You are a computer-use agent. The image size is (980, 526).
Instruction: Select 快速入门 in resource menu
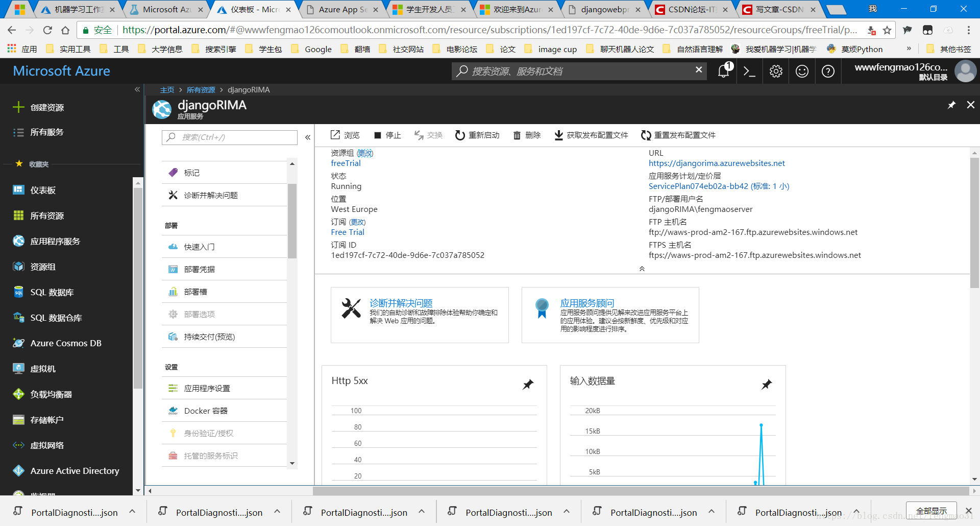[x=224, y=247]
